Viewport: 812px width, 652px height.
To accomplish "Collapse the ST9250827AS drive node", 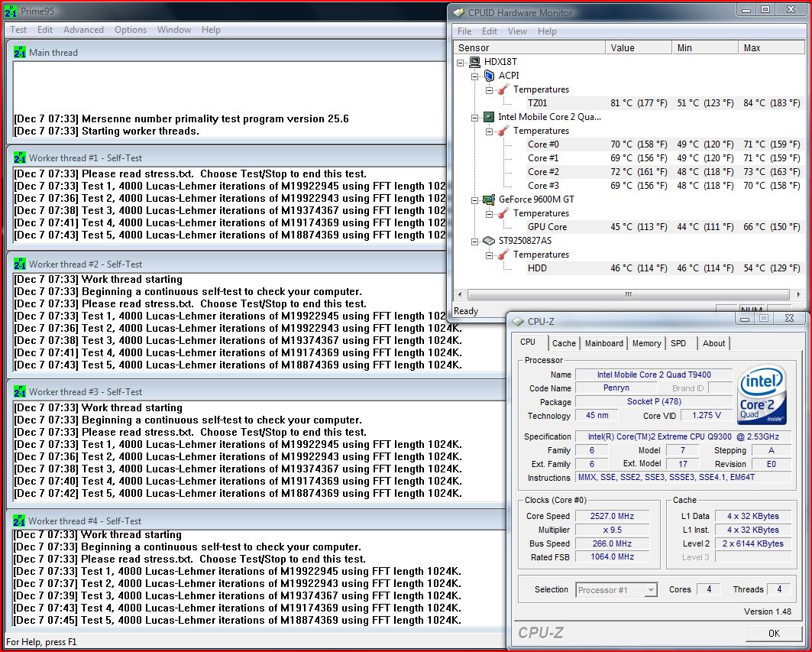I will [x=475, y=242].
